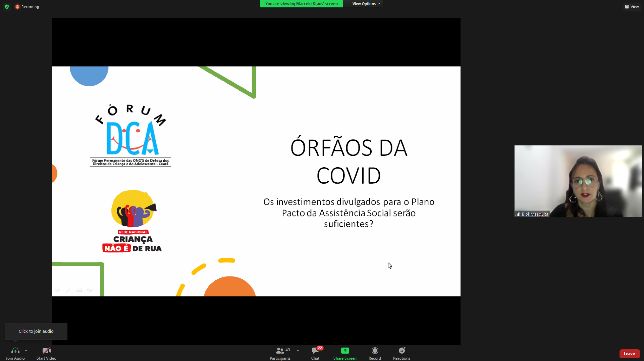The image size is (644, 361).
Task: Click the Join Audio headphone icon
Action: [15, 351]
